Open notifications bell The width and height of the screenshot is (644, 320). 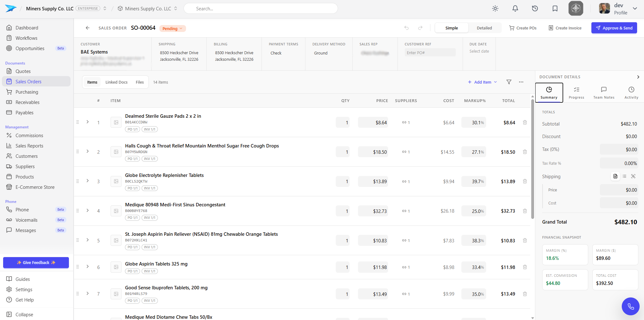(x=515, y=8)
